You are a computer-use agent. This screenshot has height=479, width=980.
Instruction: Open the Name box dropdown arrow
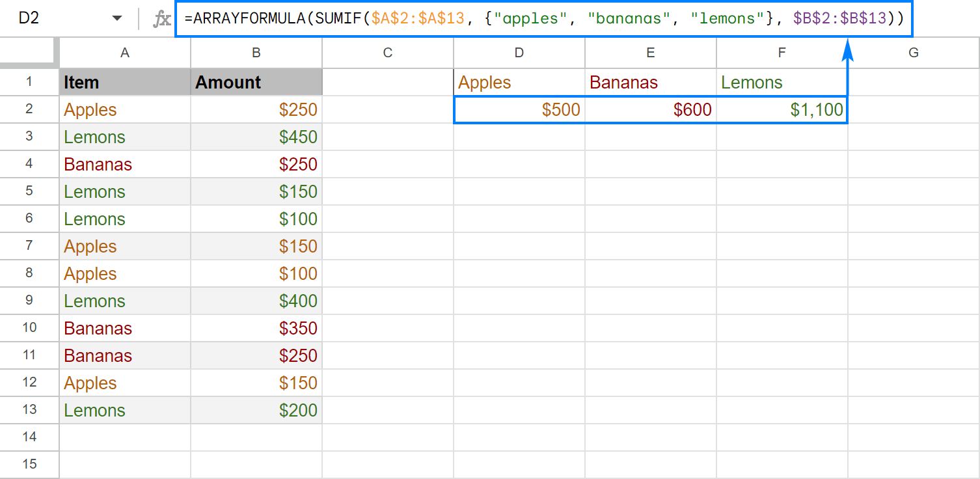coord(118,18)
